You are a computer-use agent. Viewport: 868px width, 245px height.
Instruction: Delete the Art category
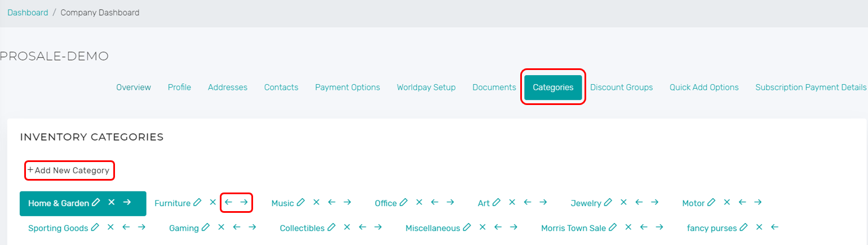pos(512,202)
